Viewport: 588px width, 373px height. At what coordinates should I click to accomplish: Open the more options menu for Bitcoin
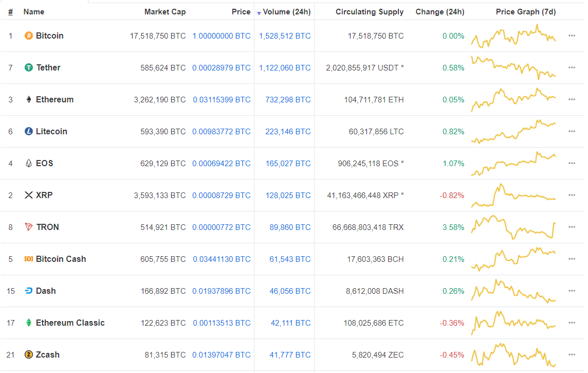pos(572,36)
